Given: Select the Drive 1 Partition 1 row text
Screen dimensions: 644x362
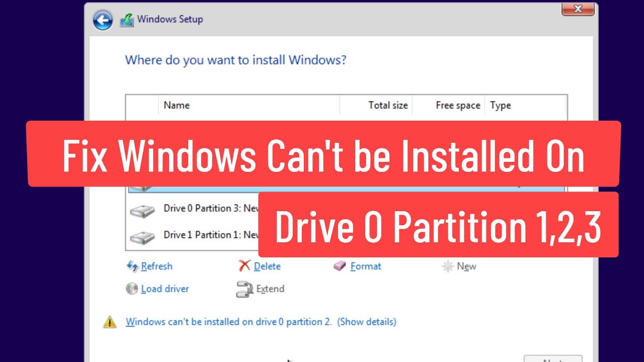Looking at the screenshot, I should pyautogui.click(x=211, y=235).
